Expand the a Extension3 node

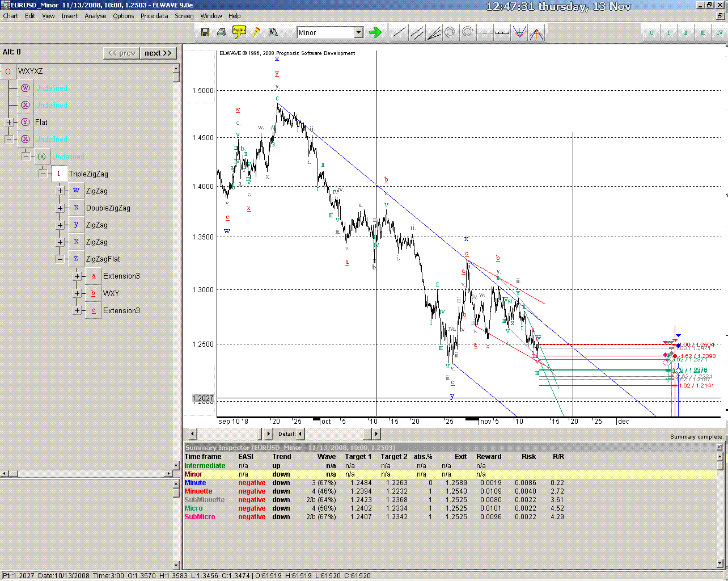[77, 276]
